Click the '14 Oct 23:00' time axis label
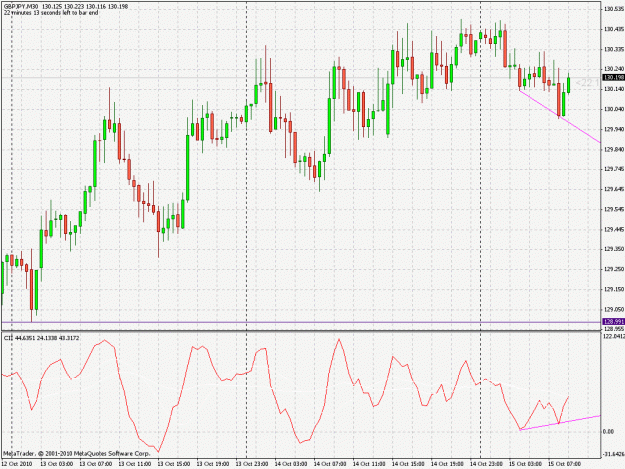The height and width of the screenshot is (469, 625). [486, 464]
